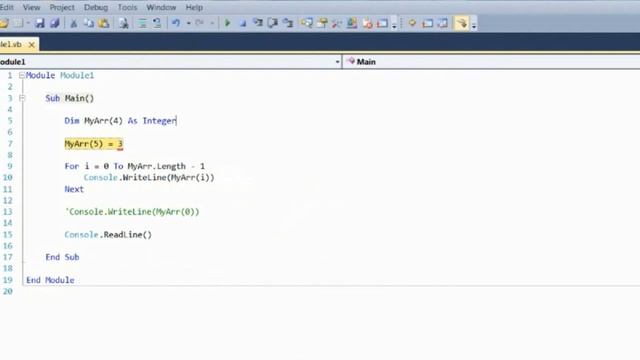
Task: Comment out the selected lines icon
Action: pyautogui.click(x=142, y=23)
